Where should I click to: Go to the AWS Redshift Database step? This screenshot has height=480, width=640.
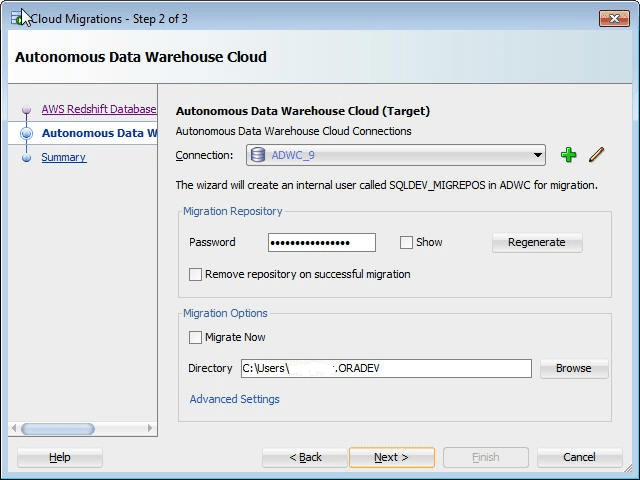[x=99, y=109]
